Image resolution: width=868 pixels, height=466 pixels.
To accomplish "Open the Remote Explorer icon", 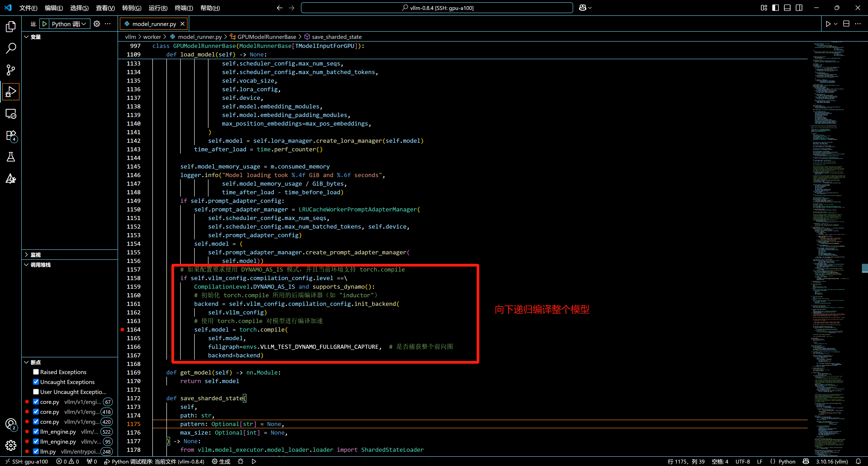I will pos(11,113).
